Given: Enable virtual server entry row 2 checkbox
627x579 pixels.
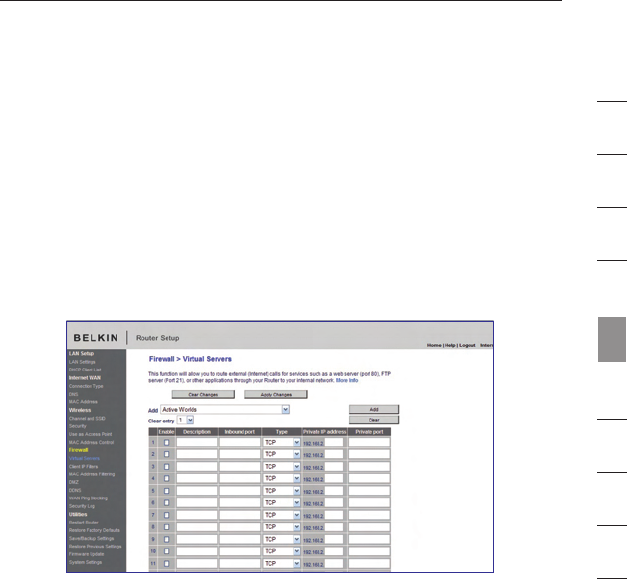Looking at the screenshot, I should point(167,454).
